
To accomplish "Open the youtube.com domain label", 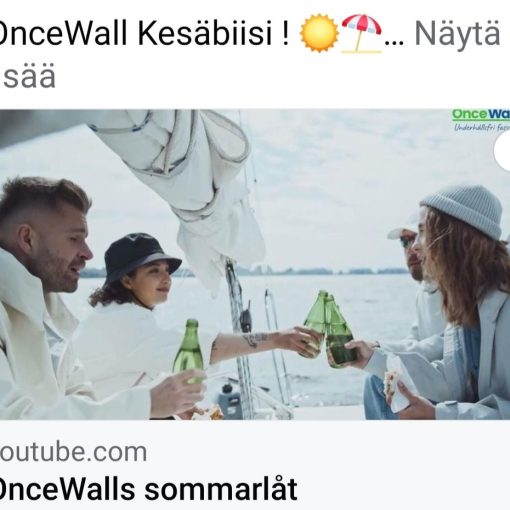I will pos(73,452).
